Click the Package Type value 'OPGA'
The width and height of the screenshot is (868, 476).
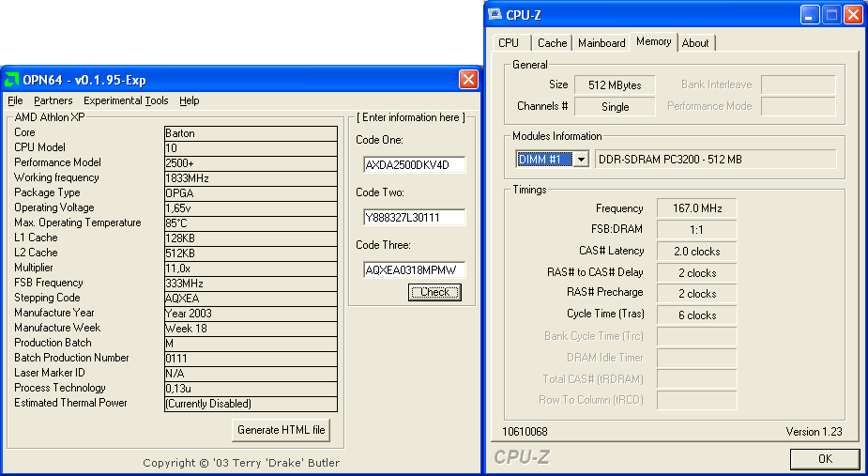tap(251, 193)
